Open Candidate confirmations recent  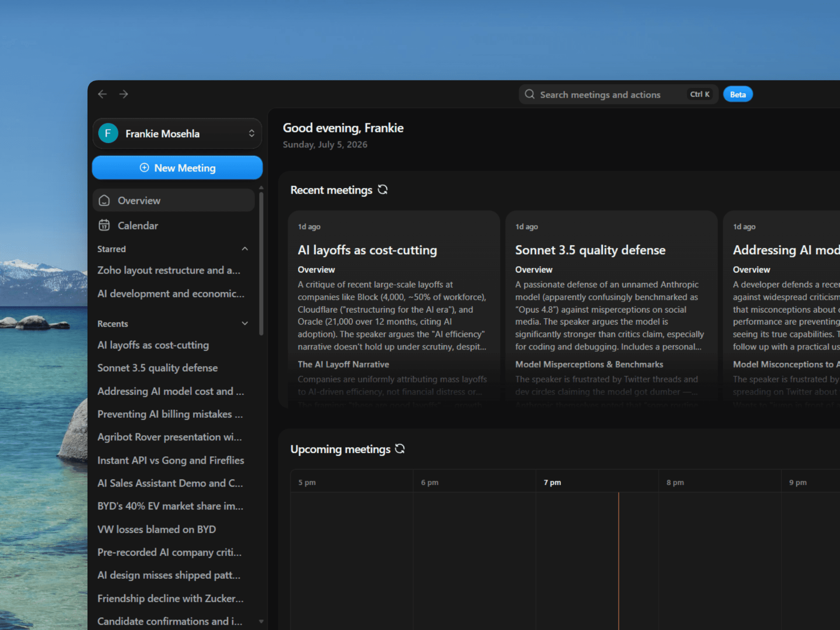pyautogui.click(x=170, y=621)
